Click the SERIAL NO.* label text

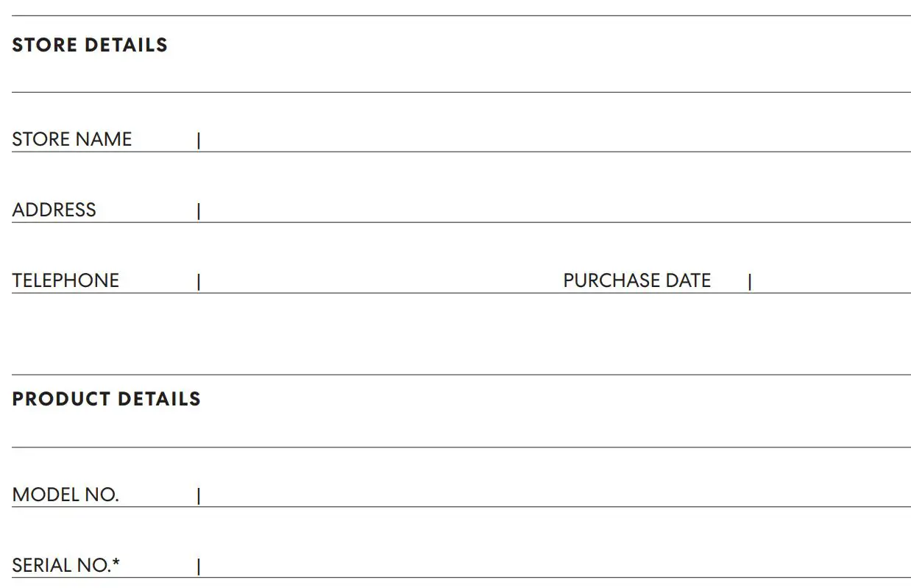[x=66, y=566]
